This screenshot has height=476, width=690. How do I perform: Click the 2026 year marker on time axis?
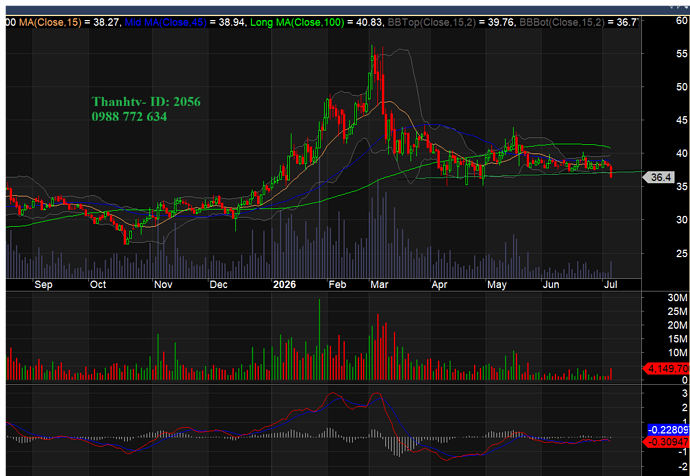tap(284, 285)
